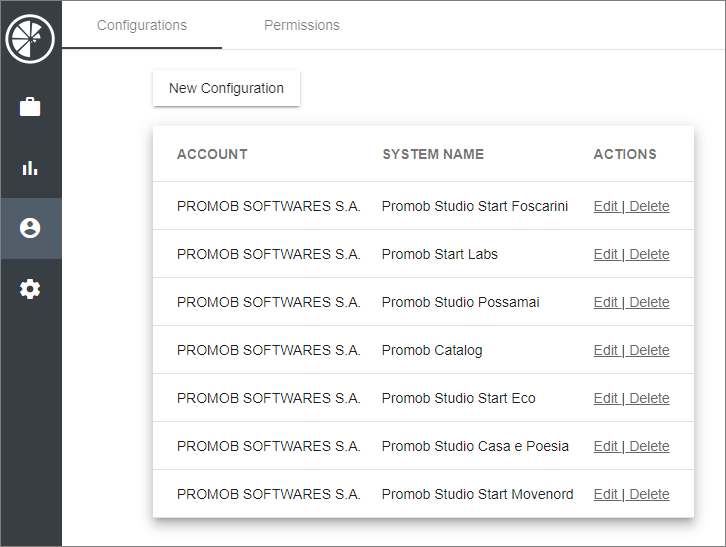Select system name Promob Studio Start Eco

pyautogui.click(x=458, y=398)
